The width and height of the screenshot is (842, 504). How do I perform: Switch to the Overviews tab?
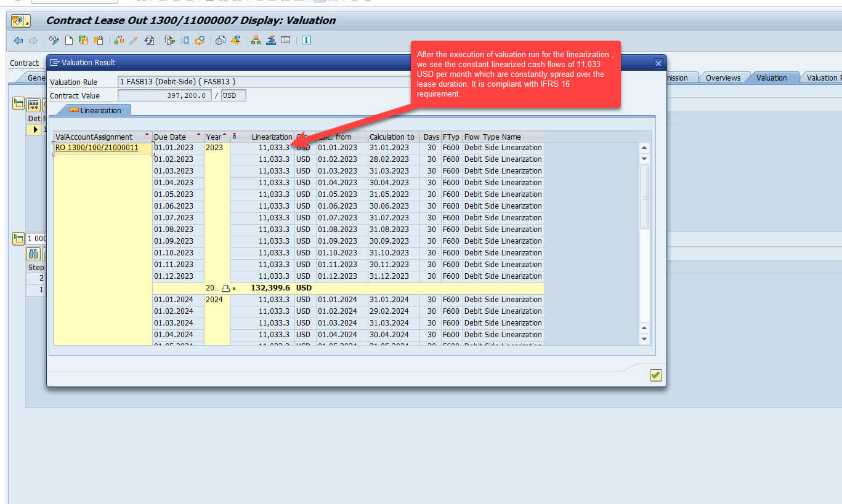(x=723, y=78)
